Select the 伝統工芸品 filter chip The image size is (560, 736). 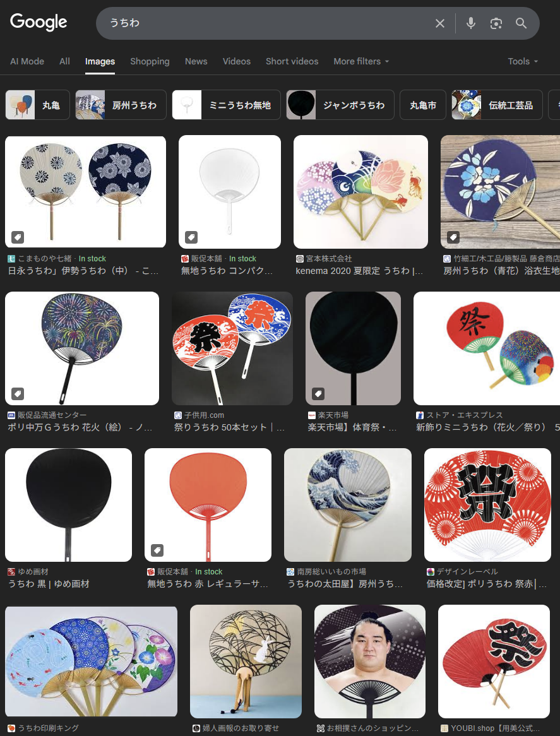[x=497, y=105]
